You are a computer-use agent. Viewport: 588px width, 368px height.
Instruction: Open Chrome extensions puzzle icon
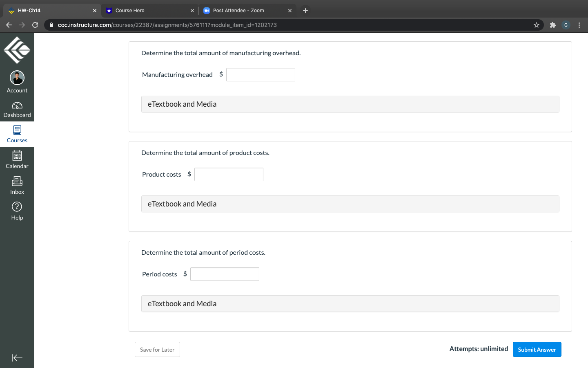(x=552, y=25)
